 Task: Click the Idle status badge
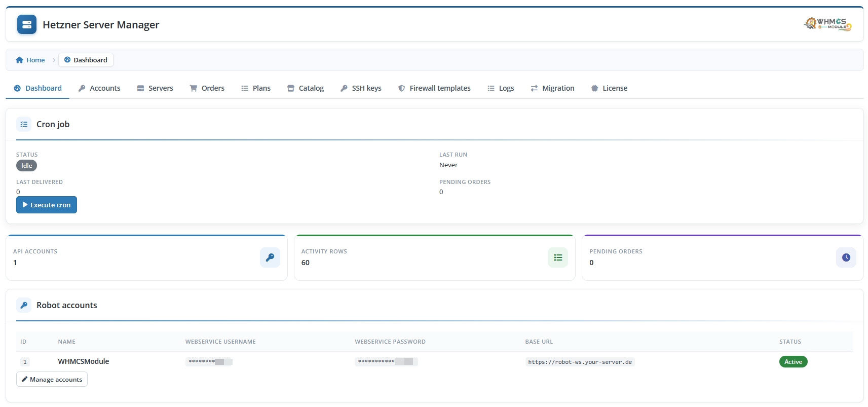pos(26,166)
